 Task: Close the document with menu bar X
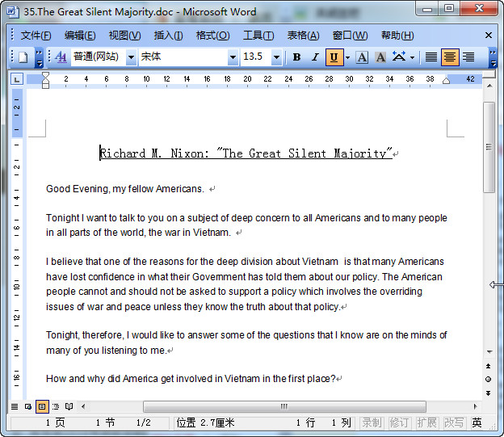[488, 35]
